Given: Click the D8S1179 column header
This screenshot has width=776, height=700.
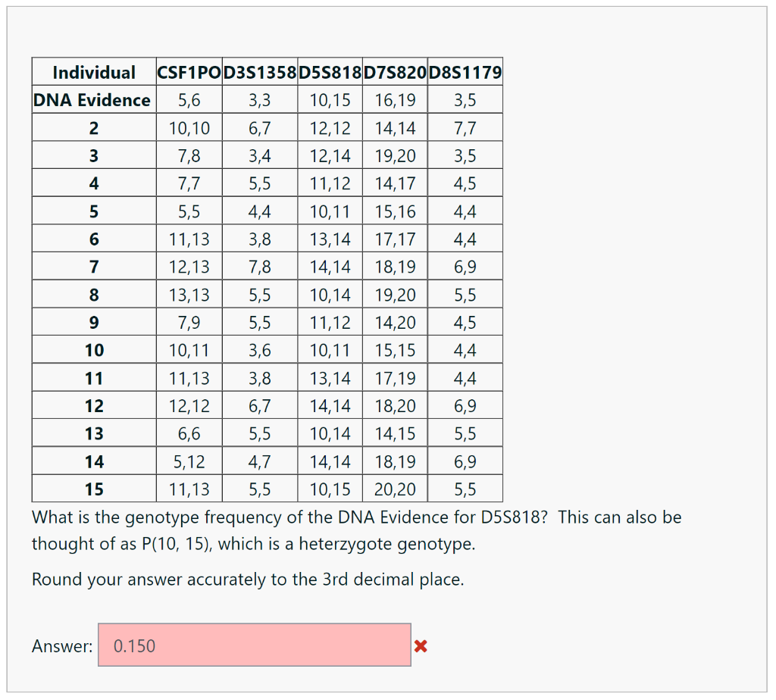Looking at the screenshot, I should [465, 72].
